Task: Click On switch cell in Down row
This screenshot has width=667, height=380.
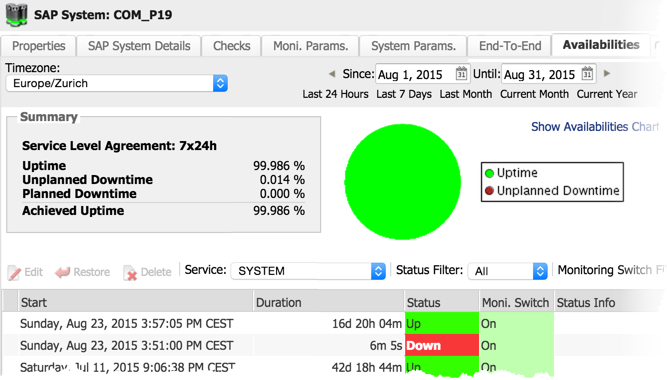Action: coord(516,346)
